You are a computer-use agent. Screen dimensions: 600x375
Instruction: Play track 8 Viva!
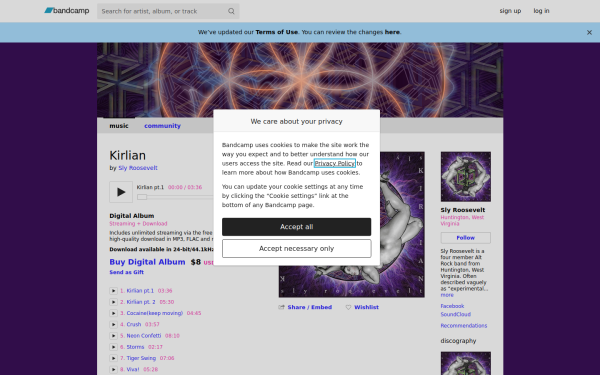pyautogui.click(x=113, y=369)
